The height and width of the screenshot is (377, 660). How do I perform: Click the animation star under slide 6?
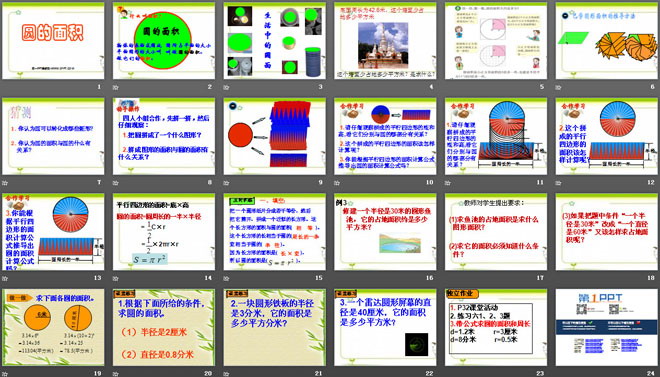558,88
